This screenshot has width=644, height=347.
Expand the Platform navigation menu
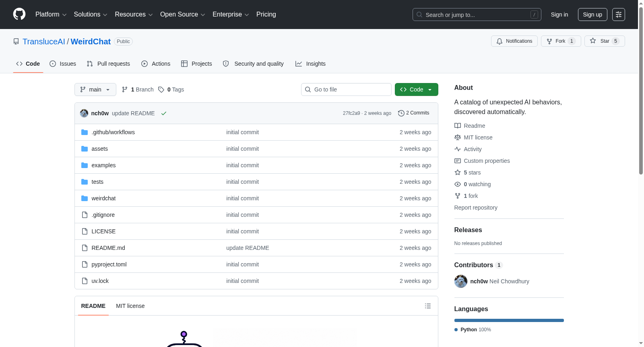[51, 15]
